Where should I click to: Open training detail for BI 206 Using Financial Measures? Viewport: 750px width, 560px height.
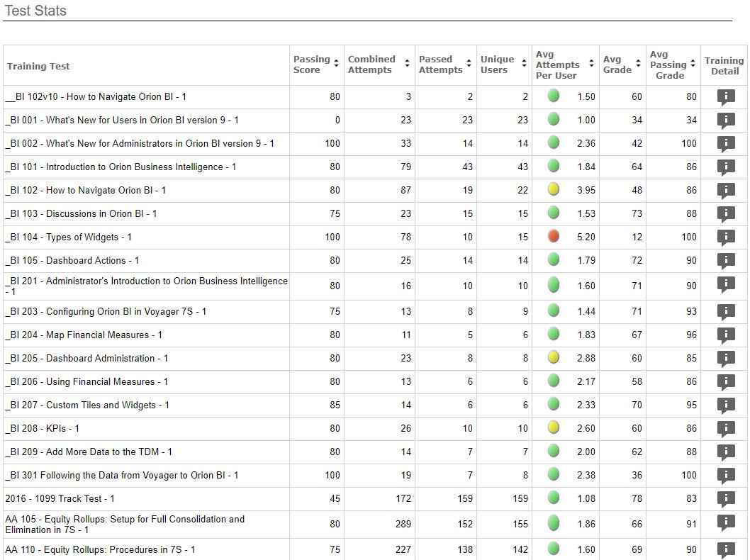(x=726, y=382)
